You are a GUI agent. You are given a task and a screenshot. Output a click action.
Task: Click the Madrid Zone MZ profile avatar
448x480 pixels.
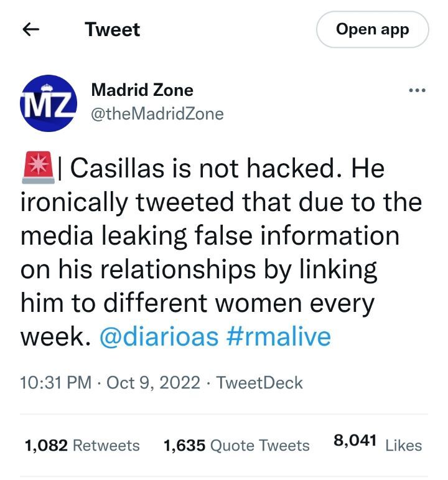(49, 103)
